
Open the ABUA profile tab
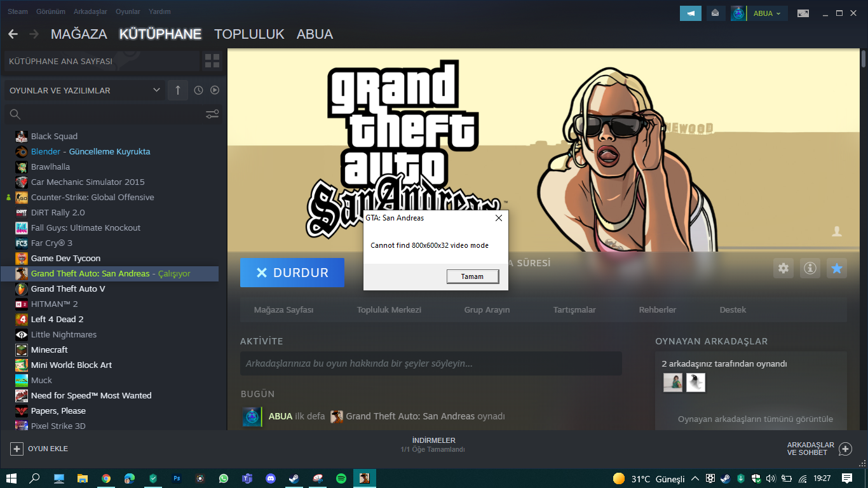pos(315,34)
